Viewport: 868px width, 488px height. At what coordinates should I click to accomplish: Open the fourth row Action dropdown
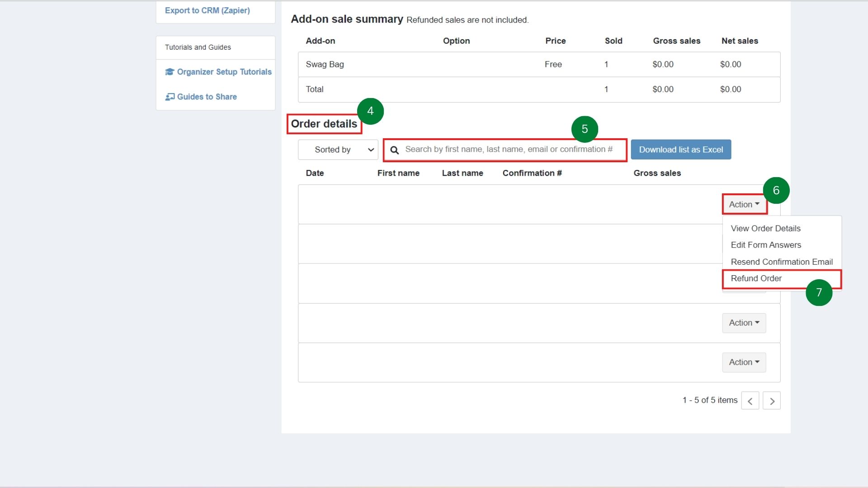[x=744, y=323]
